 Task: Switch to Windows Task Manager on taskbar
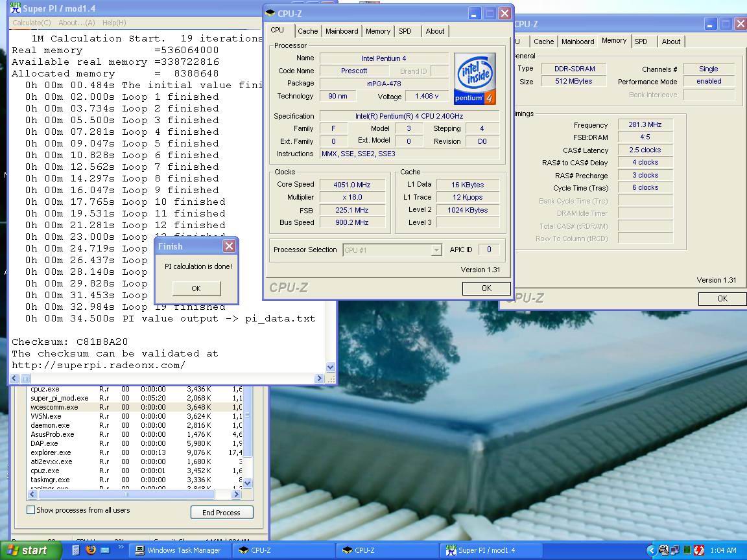pos(179,550)
